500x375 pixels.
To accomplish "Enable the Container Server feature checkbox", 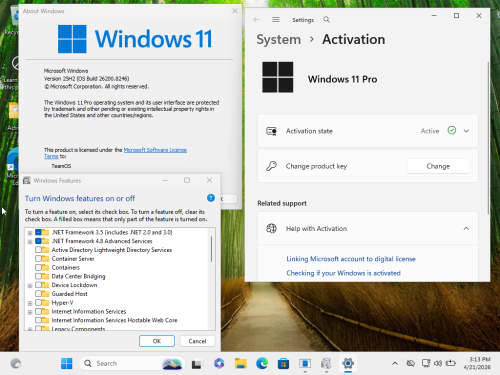I will (x=38, y=259).
